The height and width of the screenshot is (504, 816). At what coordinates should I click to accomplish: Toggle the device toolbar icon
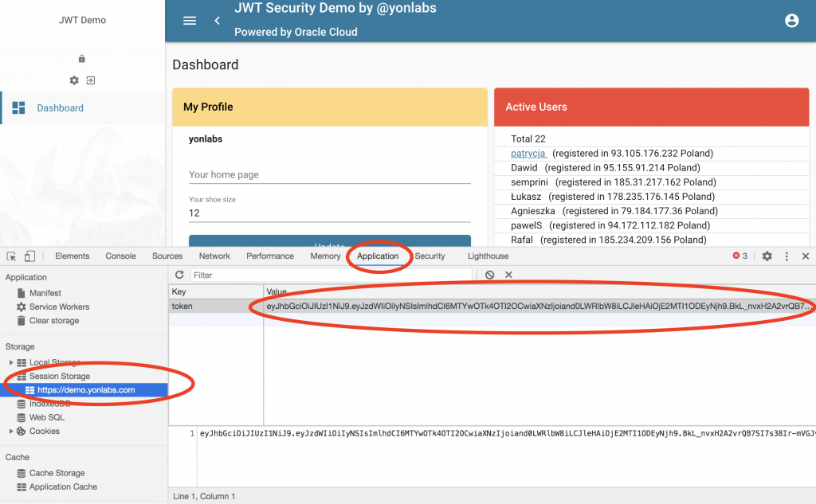[29, 256]
